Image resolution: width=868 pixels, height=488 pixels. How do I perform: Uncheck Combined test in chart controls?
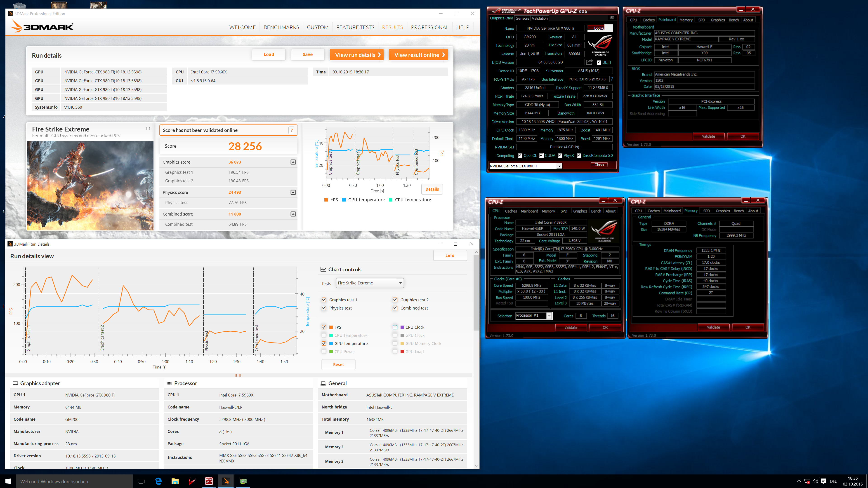pyautogui.click(x=395, y=308)
